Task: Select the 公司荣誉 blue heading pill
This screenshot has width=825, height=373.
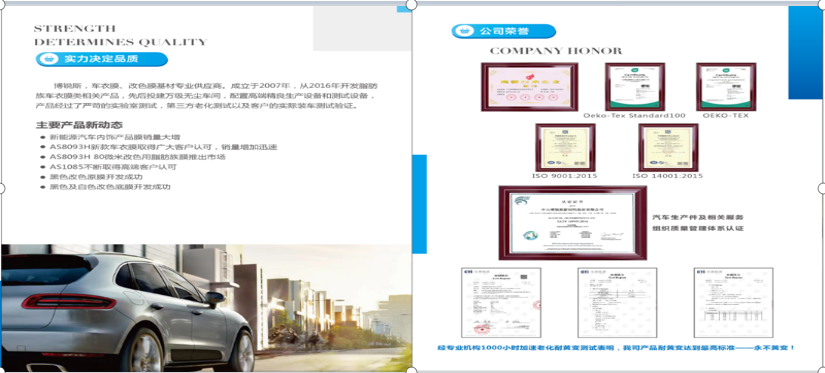Action: 504,31
